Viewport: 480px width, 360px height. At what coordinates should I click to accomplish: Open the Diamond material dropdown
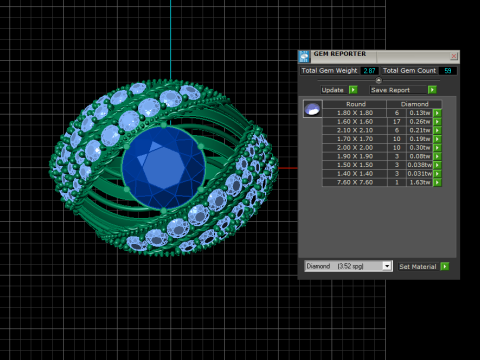click(x=387, y=266)
